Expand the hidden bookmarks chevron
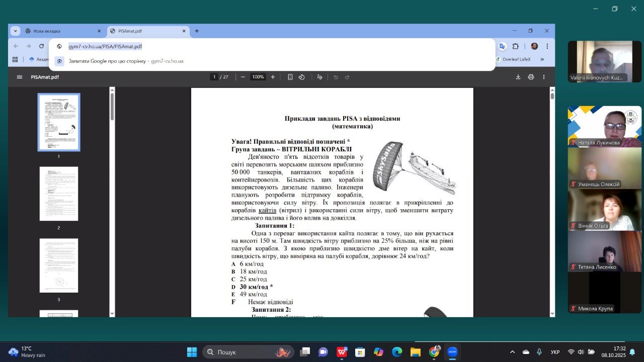 [542, 59]
